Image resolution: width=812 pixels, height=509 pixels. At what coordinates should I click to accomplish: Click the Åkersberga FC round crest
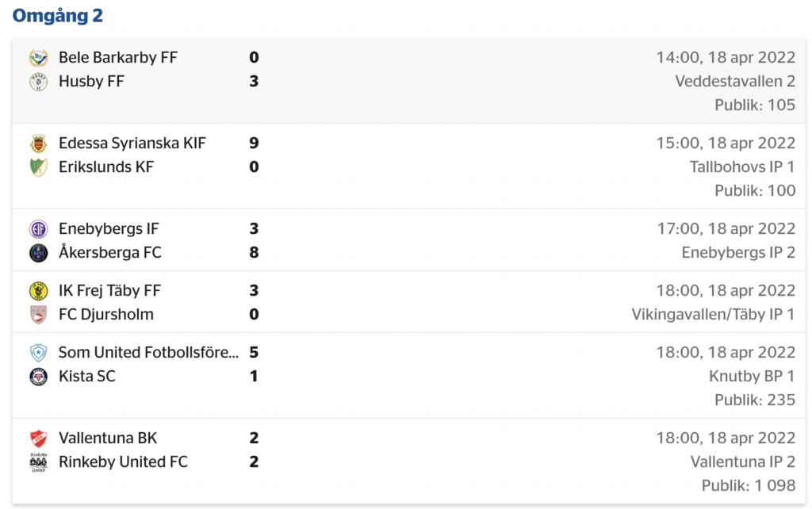(x=38, y=253)
